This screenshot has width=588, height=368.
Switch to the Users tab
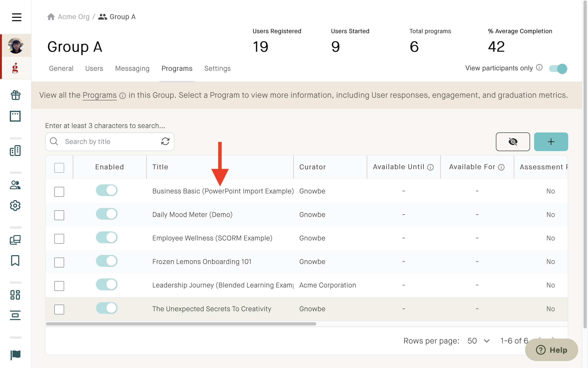click(x=94, y=68)
